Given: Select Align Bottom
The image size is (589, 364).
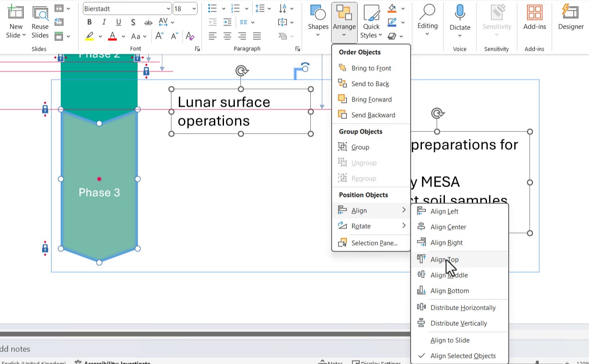Looking at the screenshot, I should tap(460, 291).
